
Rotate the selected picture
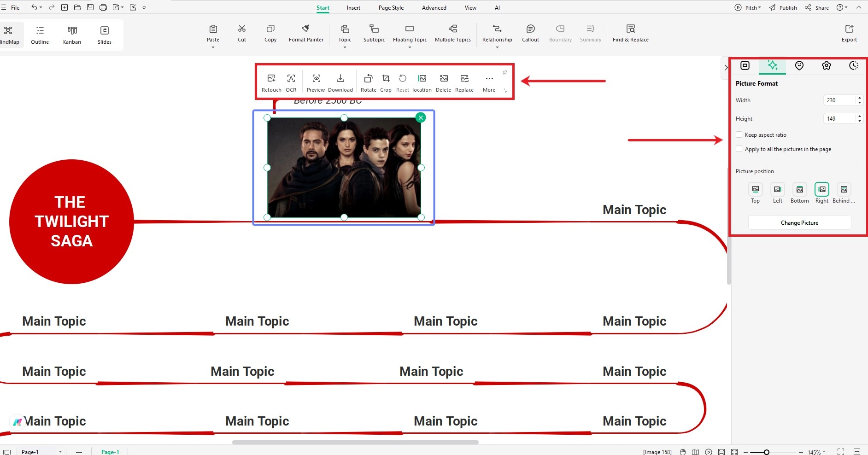point(369,83)
